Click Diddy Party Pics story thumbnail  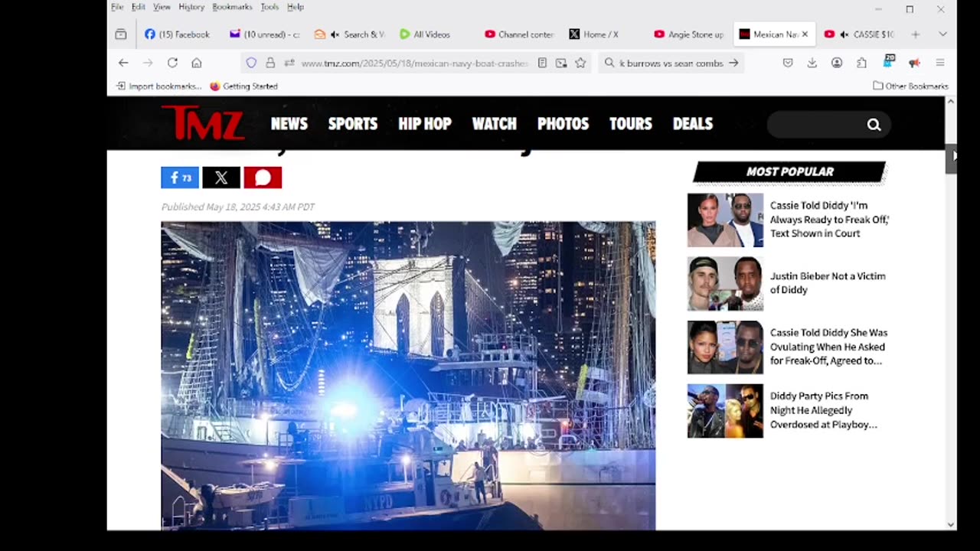point(725,411)
